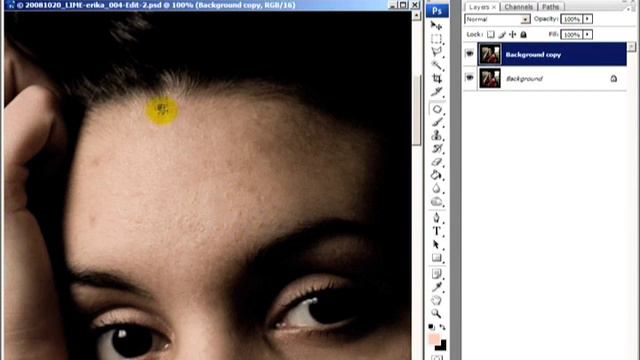Select the Move tool
Image resolution: width=640 pixels, height=360 pixels.
436,25
